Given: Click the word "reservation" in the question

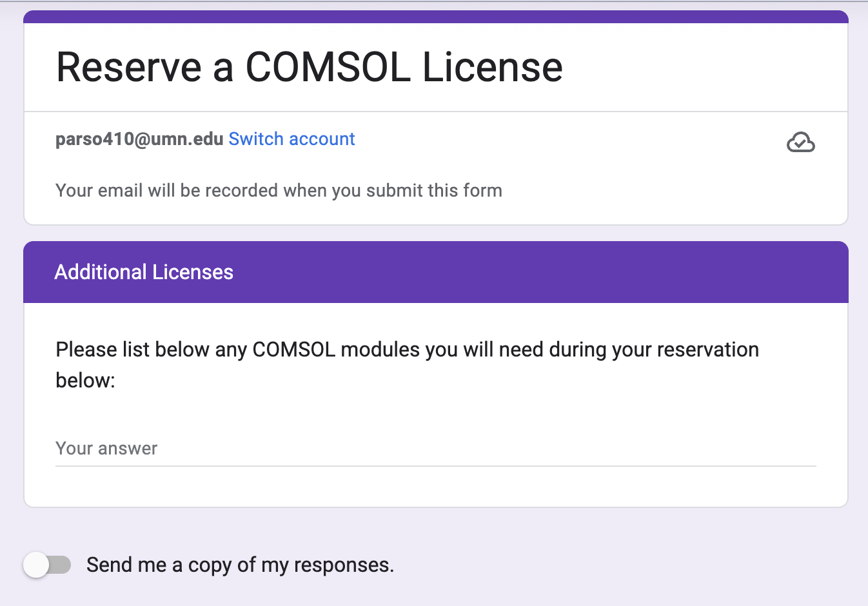Looking at the screenshot, I should pos(707,349).
